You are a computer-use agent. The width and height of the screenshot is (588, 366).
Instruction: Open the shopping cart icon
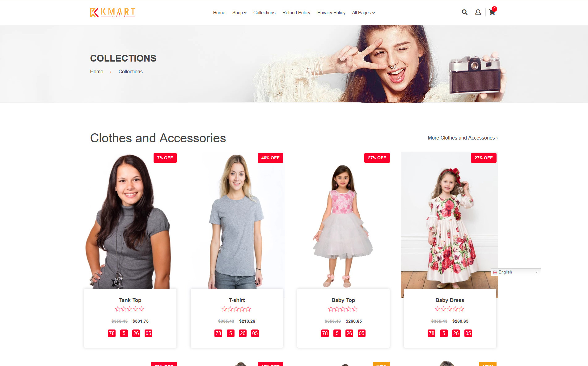492,12
